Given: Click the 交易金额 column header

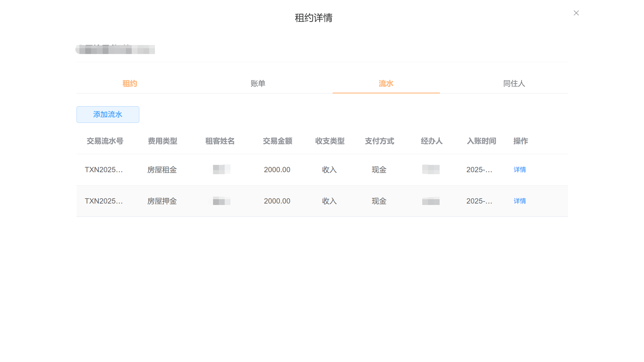Looking at the screenshot, I should coord(277,141).
